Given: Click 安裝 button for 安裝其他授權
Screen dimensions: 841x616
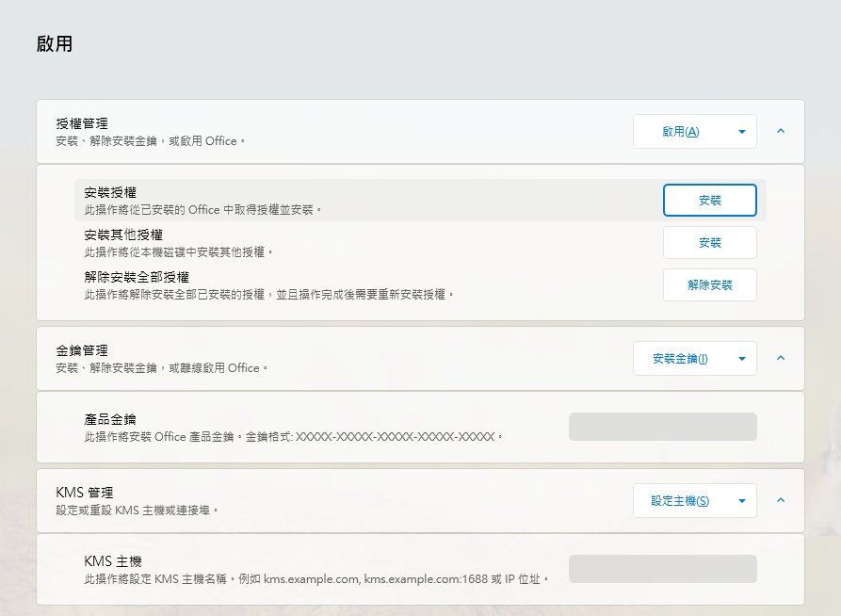Looking at the screenshot, I should coord(709,242).
